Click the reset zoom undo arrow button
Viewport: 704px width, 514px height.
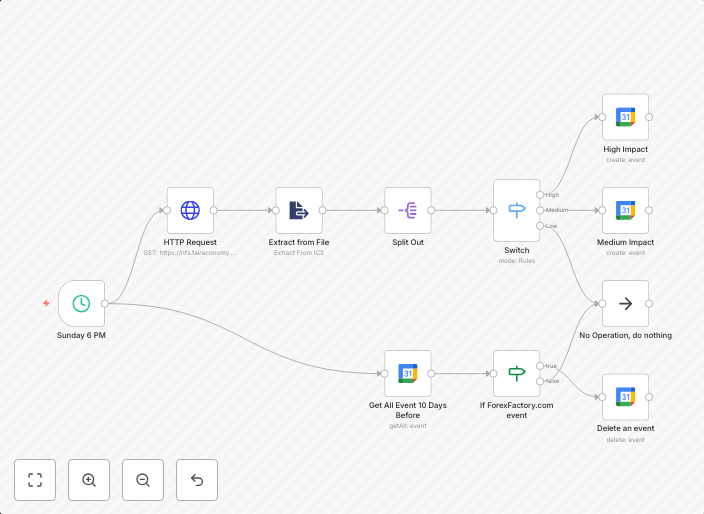[197, 480]
